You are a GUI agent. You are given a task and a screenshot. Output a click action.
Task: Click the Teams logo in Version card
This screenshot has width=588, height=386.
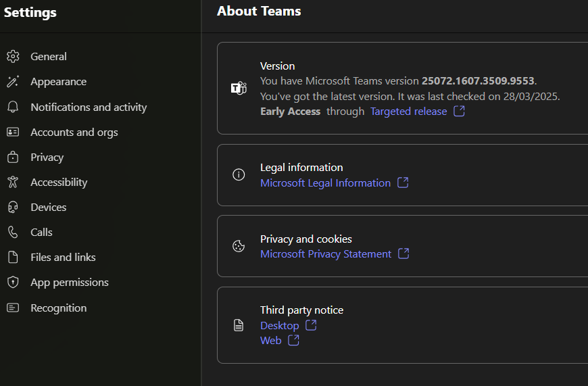coord(239,89)
